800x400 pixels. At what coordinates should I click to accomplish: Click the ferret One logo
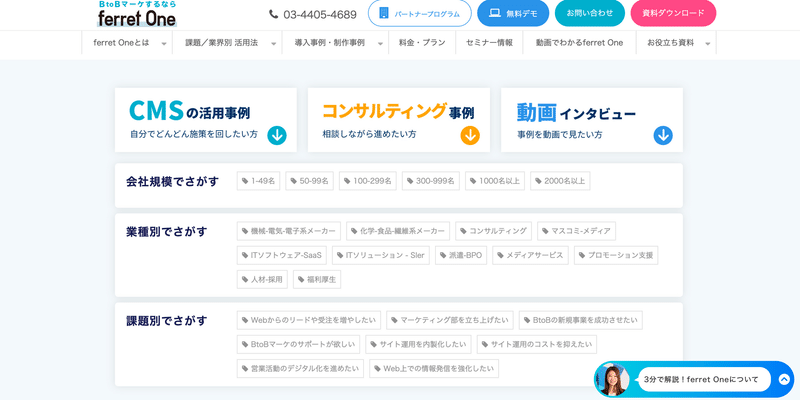(137, 14)
